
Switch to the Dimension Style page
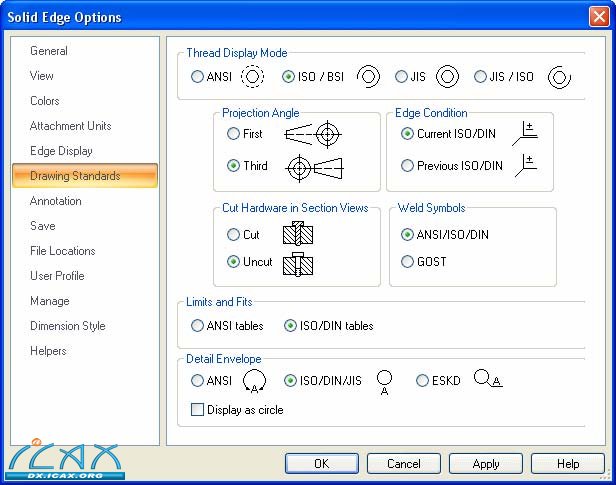(67, 326)
